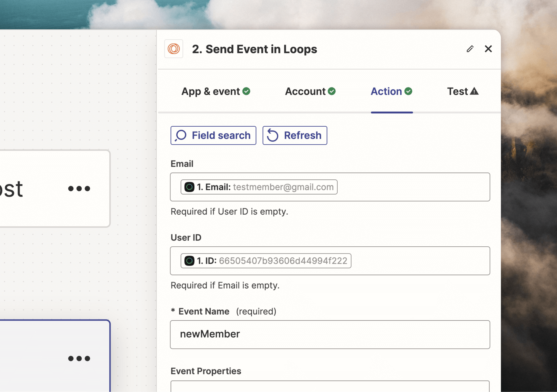Click the Event Properties input box
557x392 pixels.
point(330,386)
